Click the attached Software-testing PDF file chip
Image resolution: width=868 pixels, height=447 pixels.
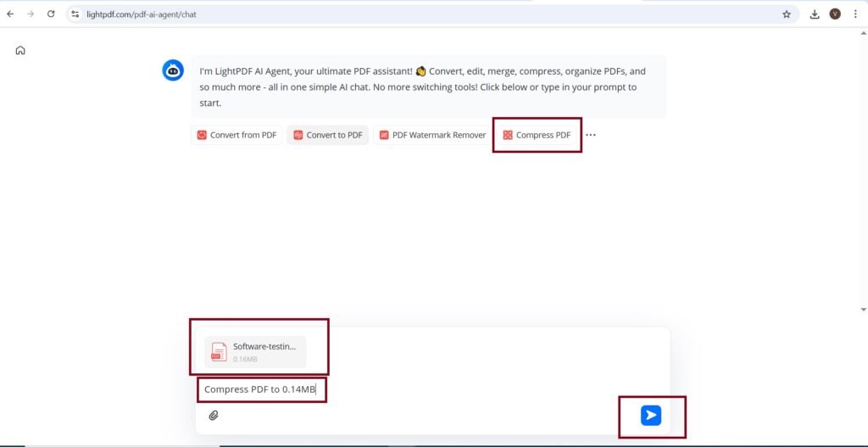point(255,351)
